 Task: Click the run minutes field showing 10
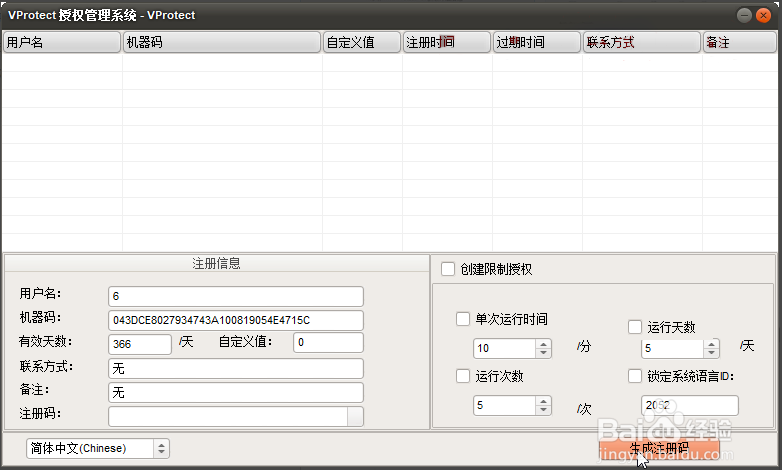pos(505,348)
